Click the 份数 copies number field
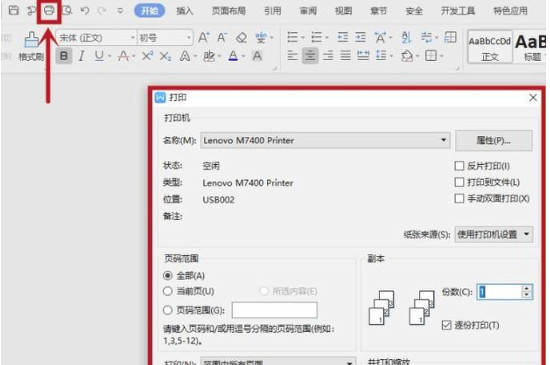This screenshot has width=550, height=365. click(x=499, y=292)
